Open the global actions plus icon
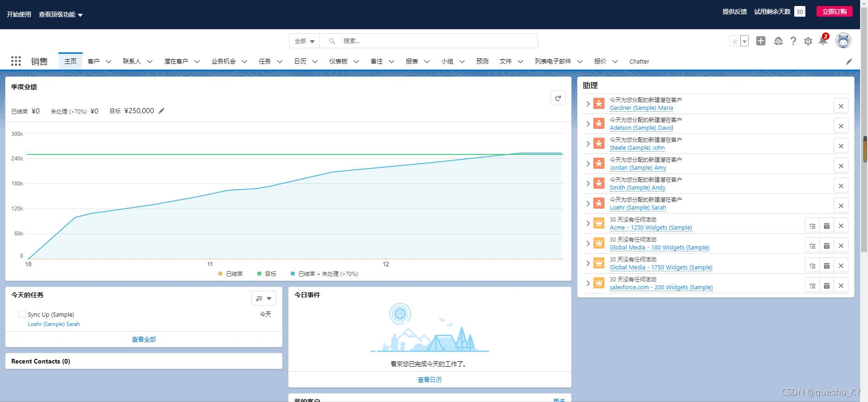Viewport: 868px width, 402px height. 761,41
